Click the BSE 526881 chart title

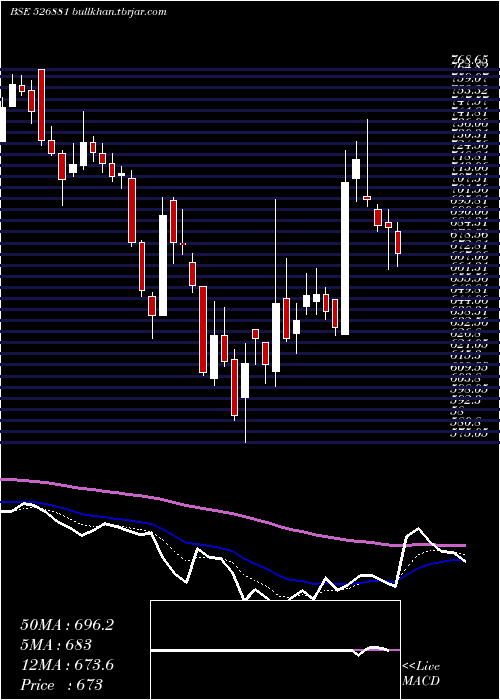pyautogui.click(x=39, y=12)
